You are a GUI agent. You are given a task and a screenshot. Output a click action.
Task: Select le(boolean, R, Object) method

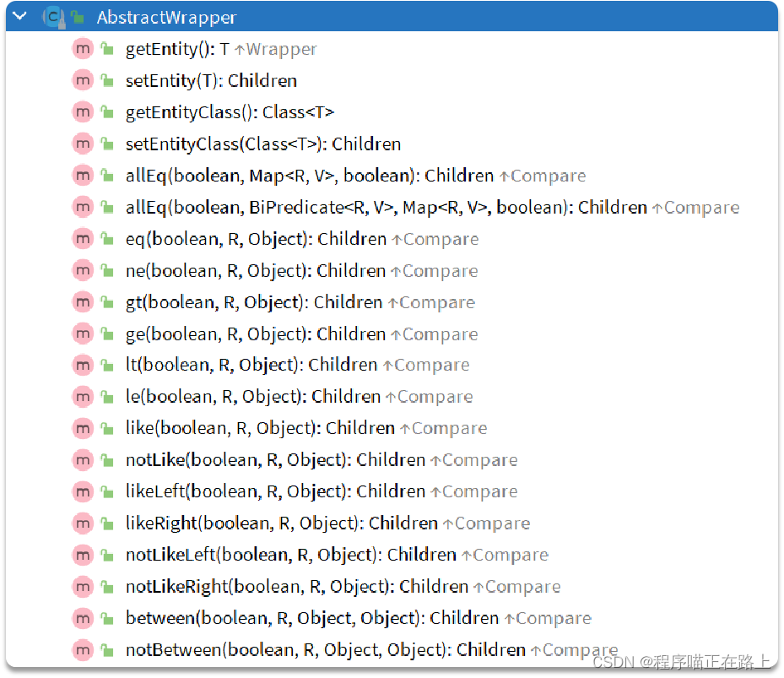(x=253, y=397)
